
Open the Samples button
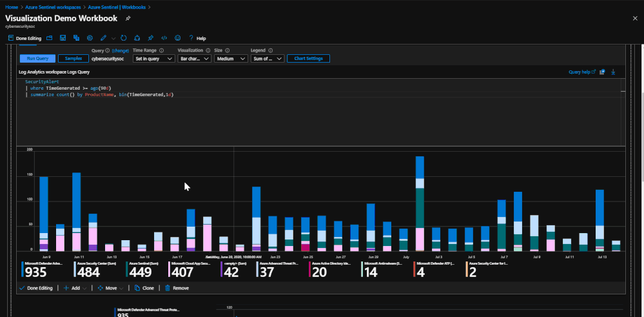[73, 58]
